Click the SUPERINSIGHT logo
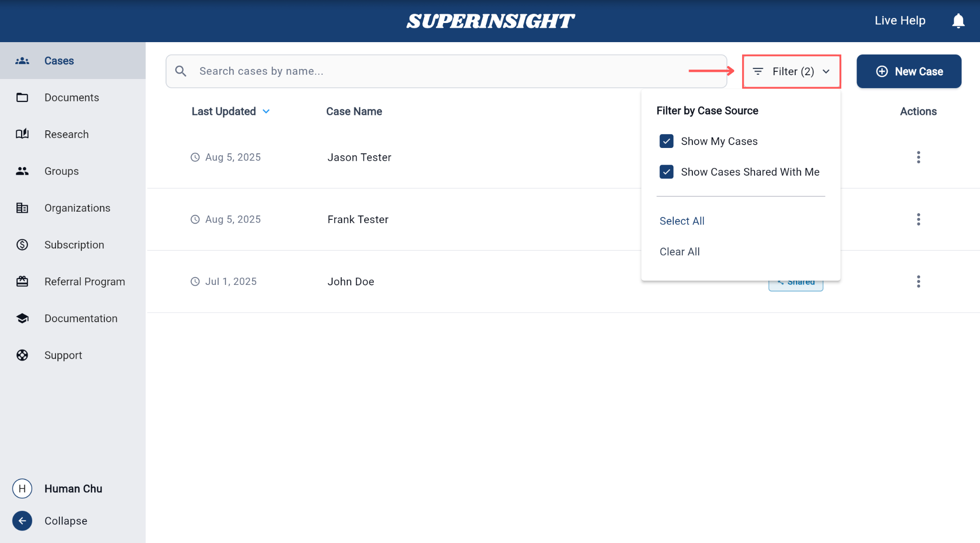 490,21
